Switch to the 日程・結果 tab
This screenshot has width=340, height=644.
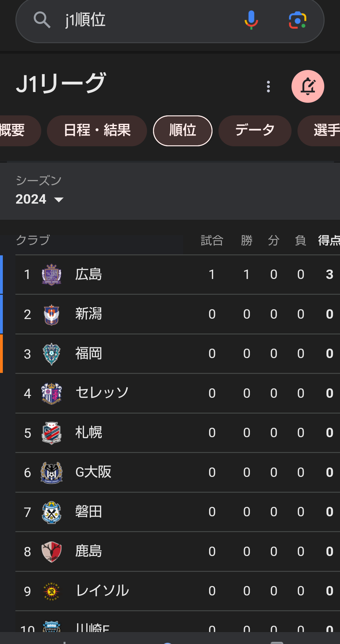97,131
